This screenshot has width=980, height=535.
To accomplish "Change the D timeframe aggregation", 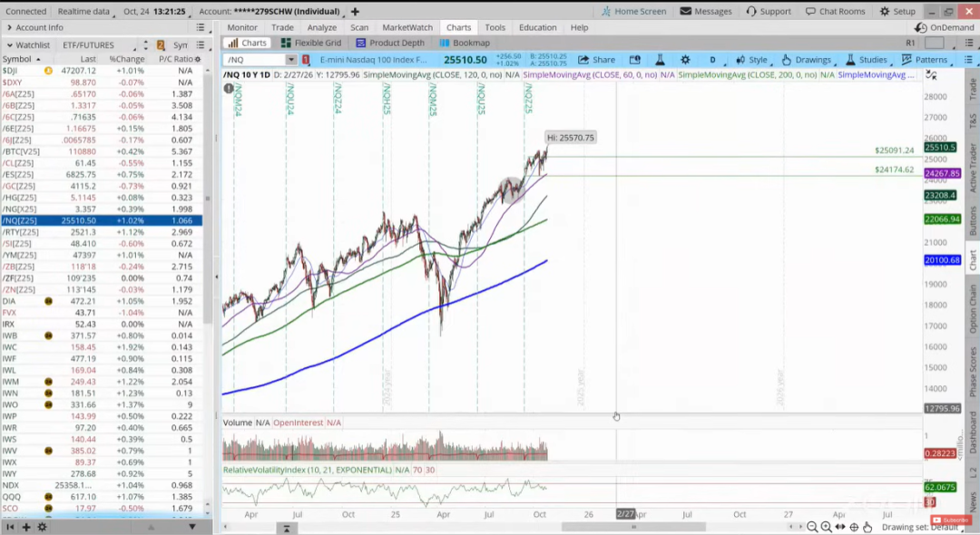I will pyautogui.click(x=712, y=59).
